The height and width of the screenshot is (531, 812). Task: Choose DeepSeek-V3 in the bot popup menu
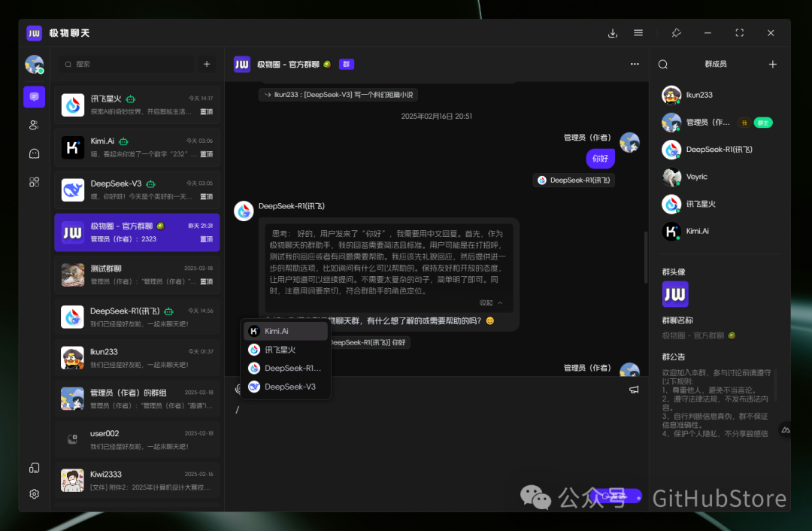[x=286, y=387]
